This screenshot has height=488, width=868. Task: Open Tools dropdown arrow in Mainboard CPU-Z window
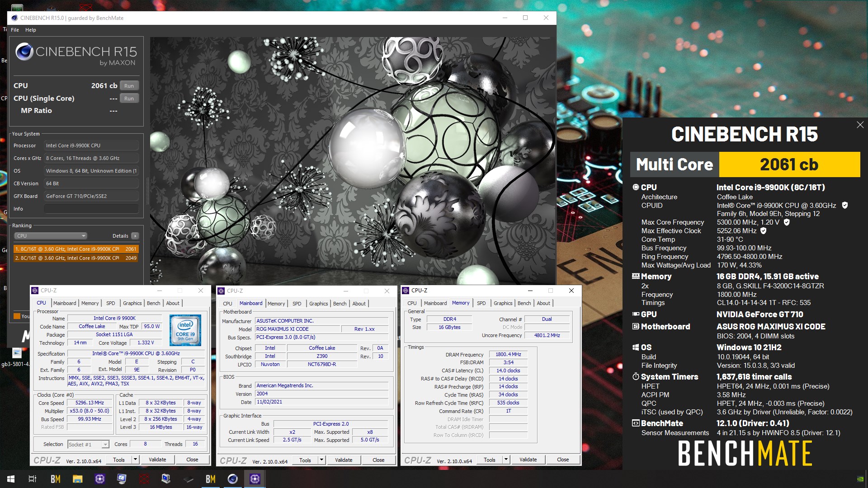[x=321, y=460]
